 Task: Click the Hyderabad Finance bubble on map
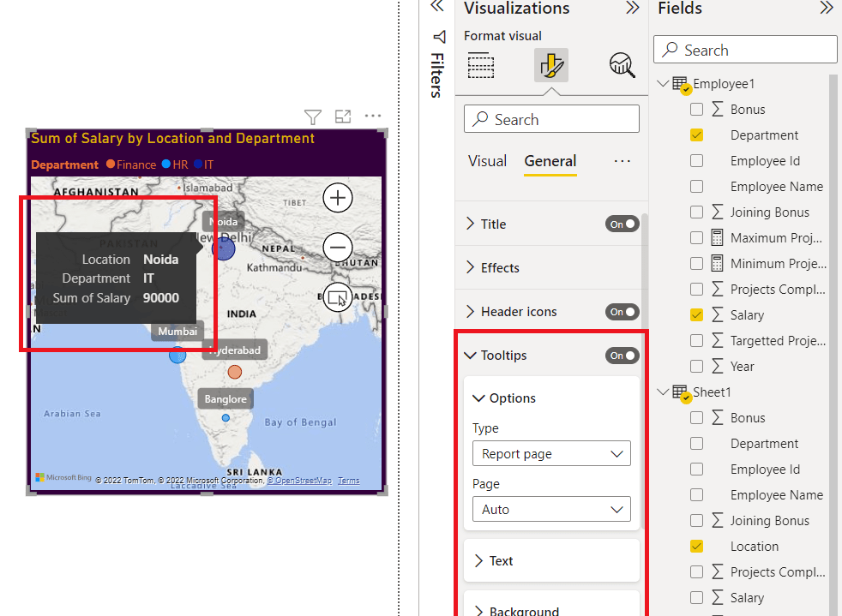tap(235, 372)
